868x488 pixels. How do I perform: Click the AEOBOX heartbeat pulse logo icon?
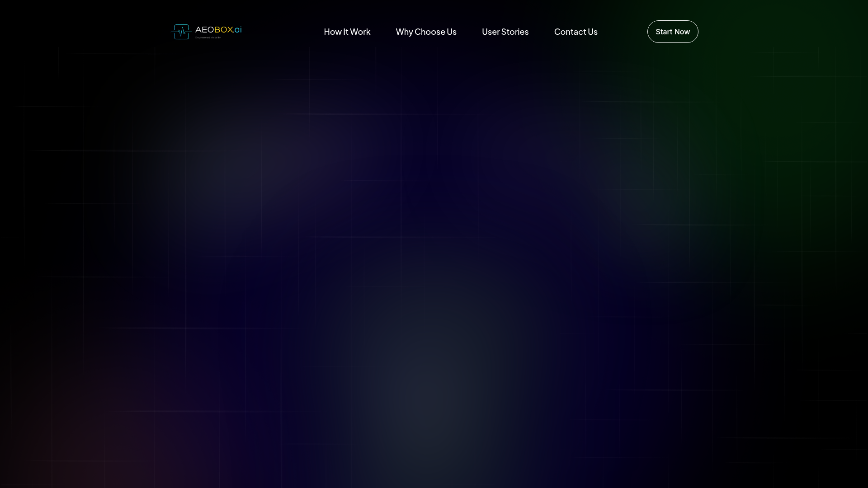(x=181, y=32)
